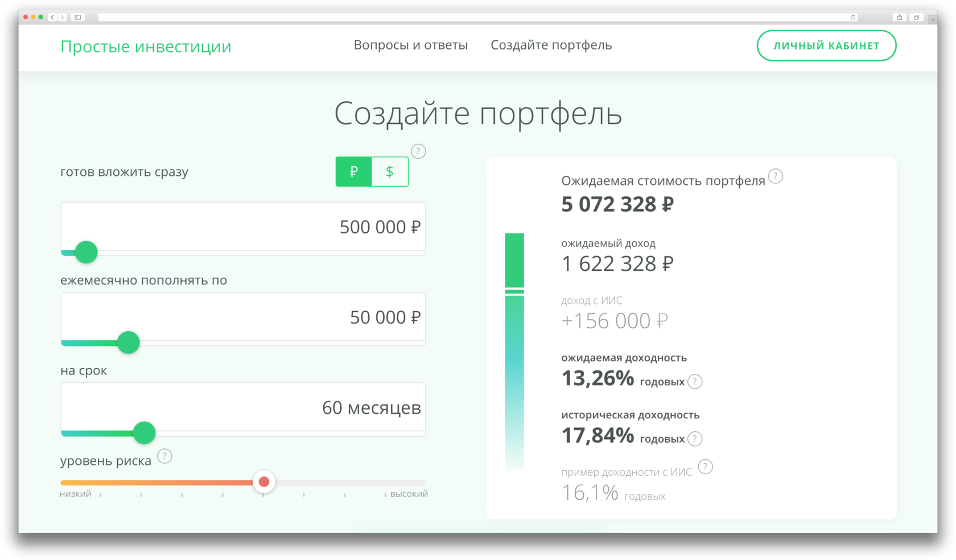Click the 5 072 328 ₽ portfolio value
This screenshot has height=560, width=956.
[x=617, y=204]
